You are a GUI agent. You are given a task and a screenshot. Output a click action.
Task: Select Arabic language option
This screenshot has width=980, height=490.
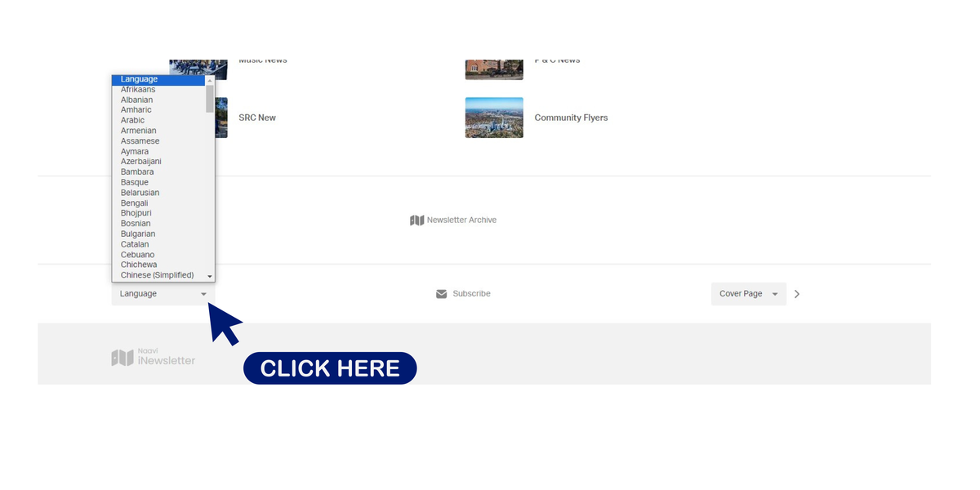coord(158,120)
